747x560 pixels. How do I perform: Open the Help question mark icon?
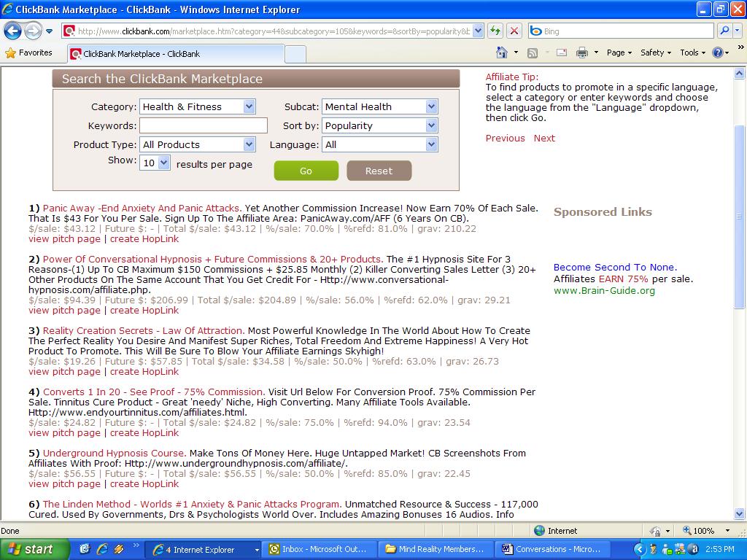point(718,52)
